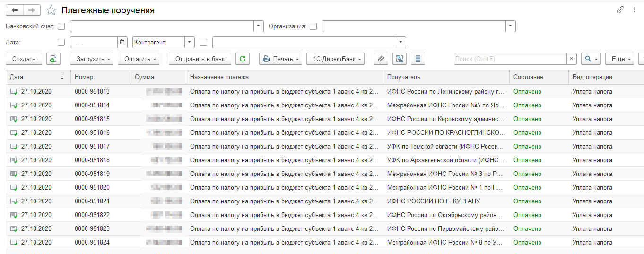Image resolution: width=644 pixels, height=254 pixels.
Task: Click into the Поиск search field
Action: coord(510,59)
